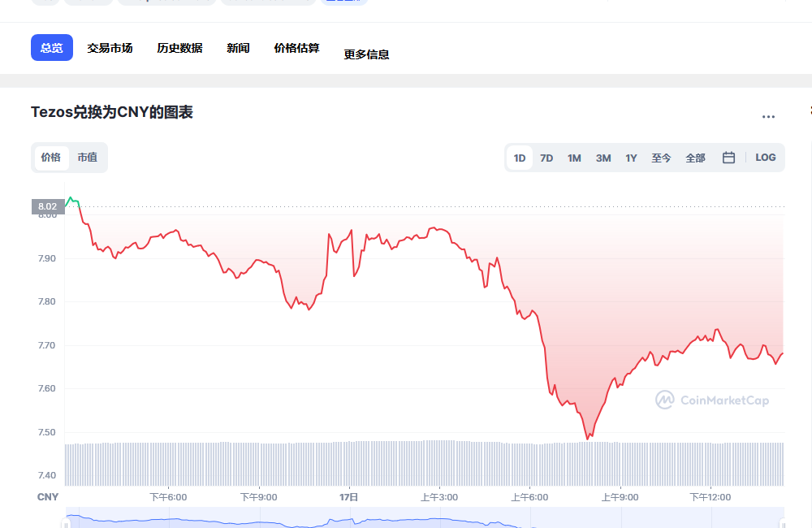Select the 价格 chart view
This screenshot has height=528, width=812.
[51, 158]
